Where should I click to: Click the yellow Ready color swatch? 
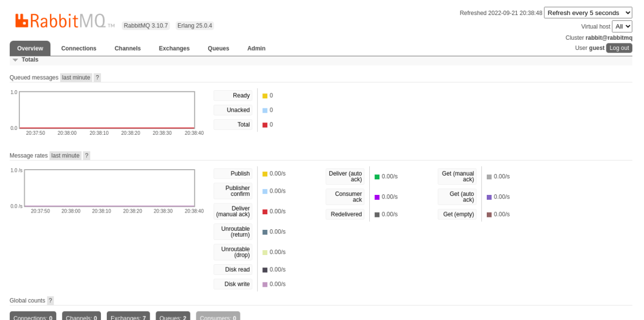(x=265, y=96)
